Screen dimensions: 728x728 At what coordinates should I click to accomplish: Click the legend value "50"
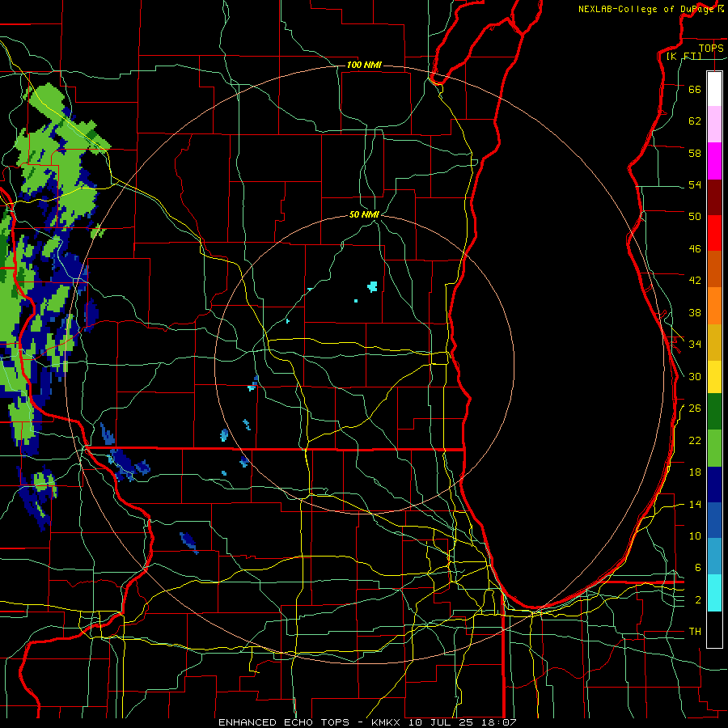pyautogui.click(x=695, y=217)
